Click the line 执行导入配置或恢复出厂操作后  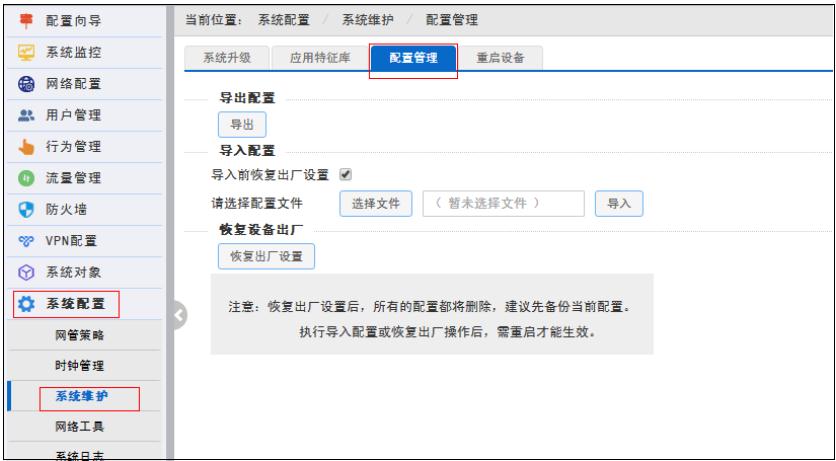[x=447, y=331]
